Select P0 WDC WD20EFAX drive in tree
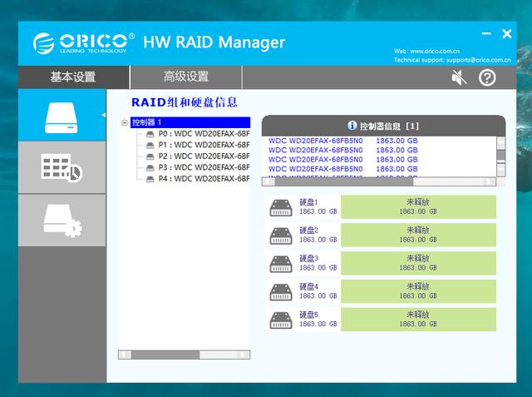This screenshot has height=397, width=532. point(204,134)
